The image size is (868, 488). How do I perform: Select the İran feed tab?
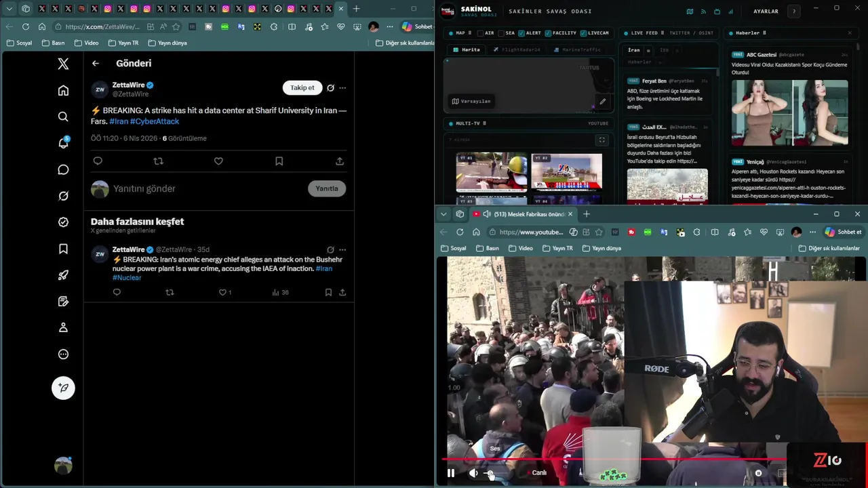pos(634,50)
